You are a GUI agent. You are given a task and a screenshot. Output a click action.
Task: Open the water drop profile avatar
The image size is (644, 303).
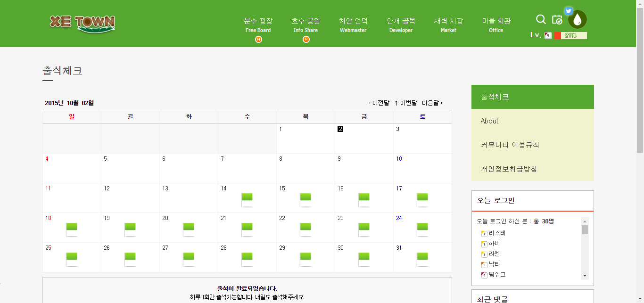point(578,20)
